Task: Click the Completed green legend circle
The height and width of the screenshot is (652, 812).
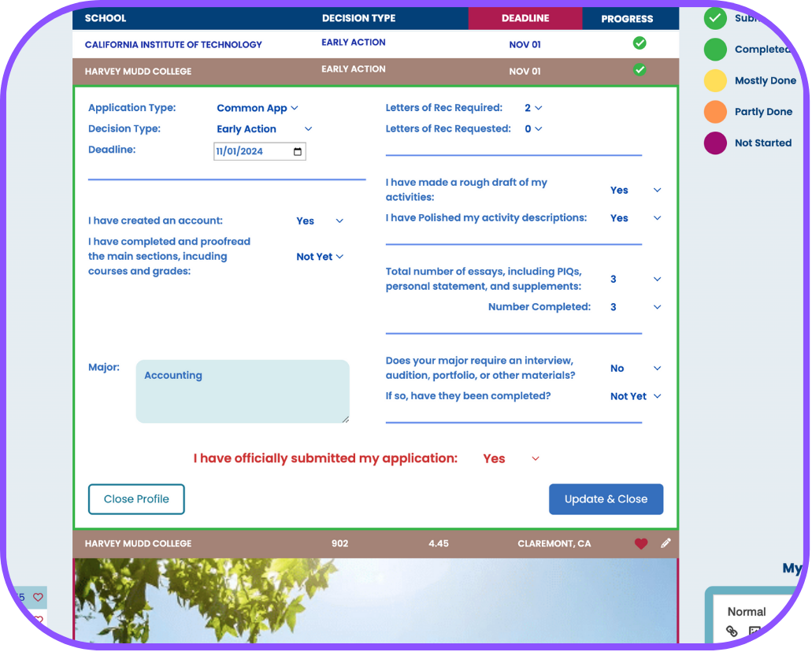Action: [715, 50]
